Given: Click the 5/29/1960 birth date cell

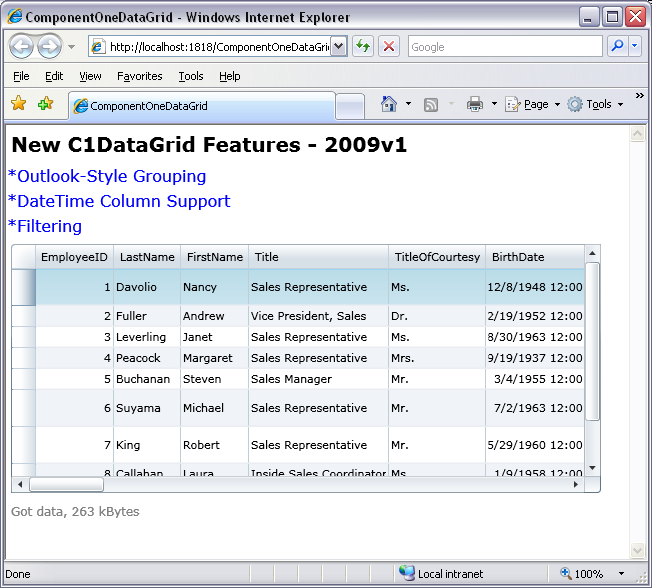Looking at the screenshot, I should [x=535, y=445].
